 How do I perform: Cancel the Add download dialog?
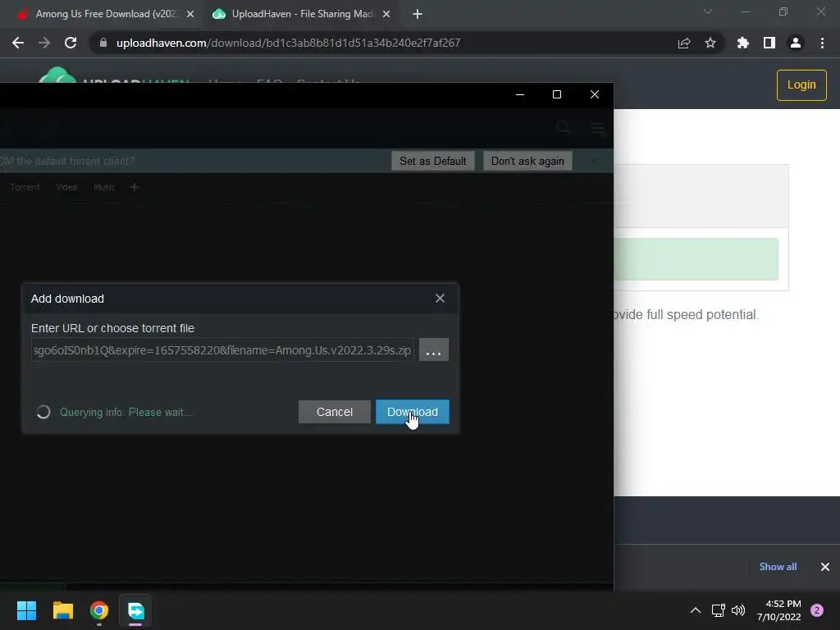pyautogui.click(x=335, y=412)
